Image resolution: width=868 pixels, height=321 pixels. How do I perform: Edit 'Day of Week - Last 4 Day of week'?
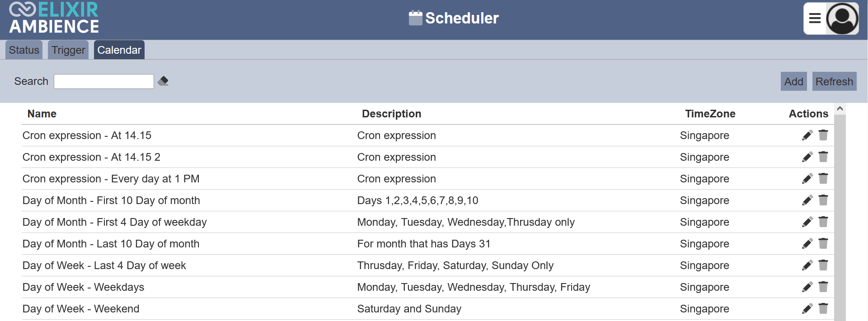pyautogui.click(x=807, y=265)
